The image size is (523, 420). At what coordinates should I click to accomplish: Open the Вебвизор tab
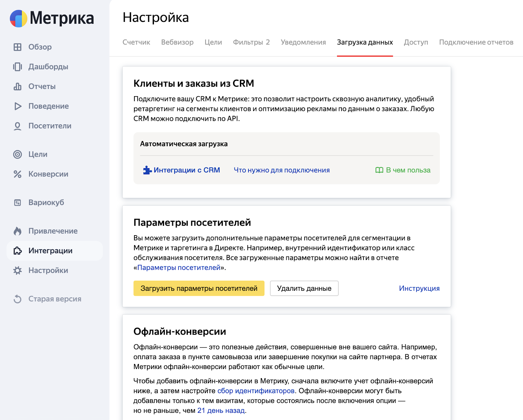pos(177,42)
